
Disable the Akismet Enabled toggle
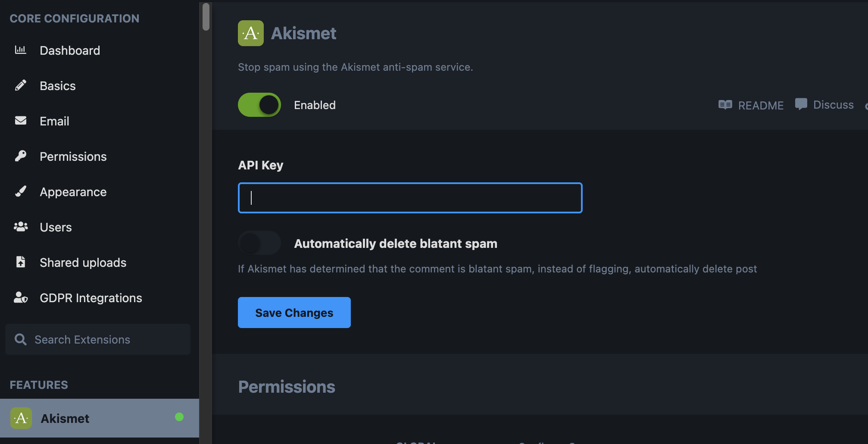point(259,105)
